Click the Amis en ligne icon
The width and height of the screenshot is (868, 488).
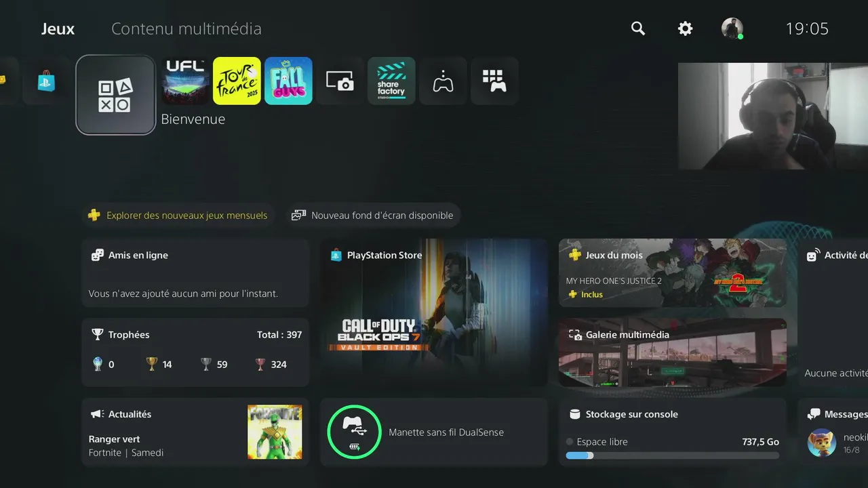[x=98, y=256]
